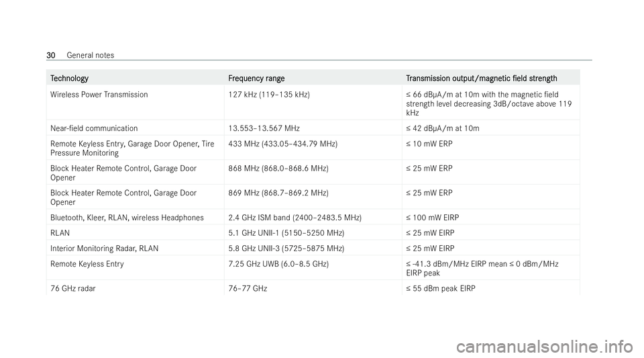Select the ≤ 100 mW EIRP value
644x358 pixels.
click(x=433, y=218)
